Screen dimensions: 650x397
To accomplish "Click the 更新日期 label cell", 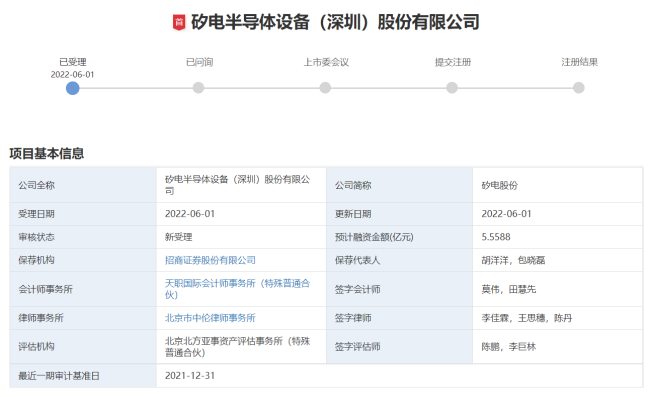I will tap(400, 214).
